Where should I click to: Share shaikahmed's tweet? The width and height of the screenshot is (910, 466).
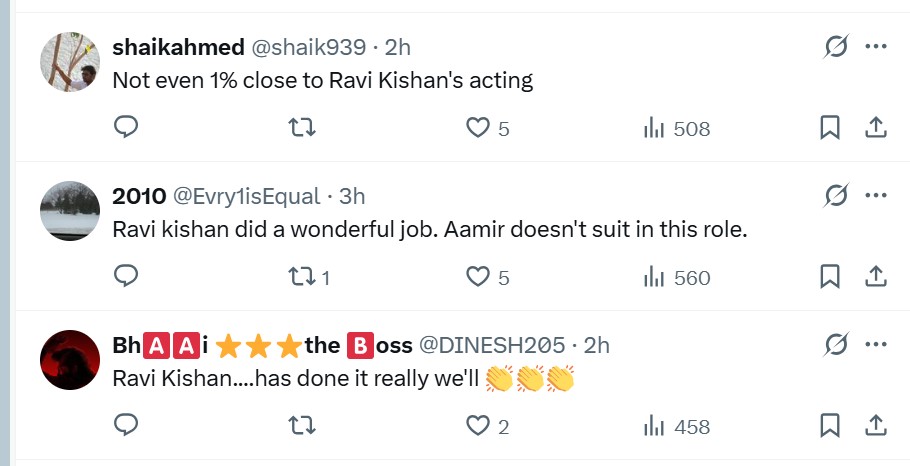pos(875,127)
